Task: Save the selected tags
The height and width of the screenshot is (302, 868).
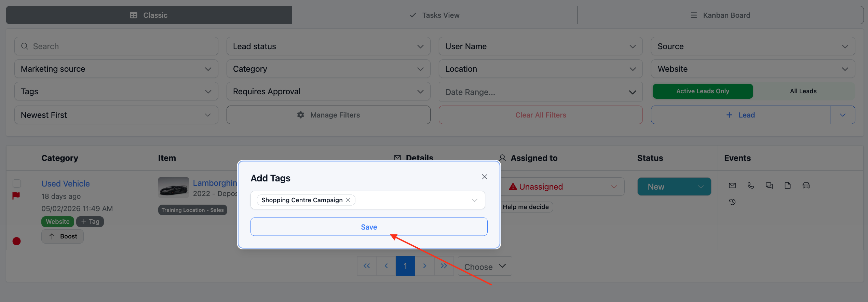Action: 369,227
